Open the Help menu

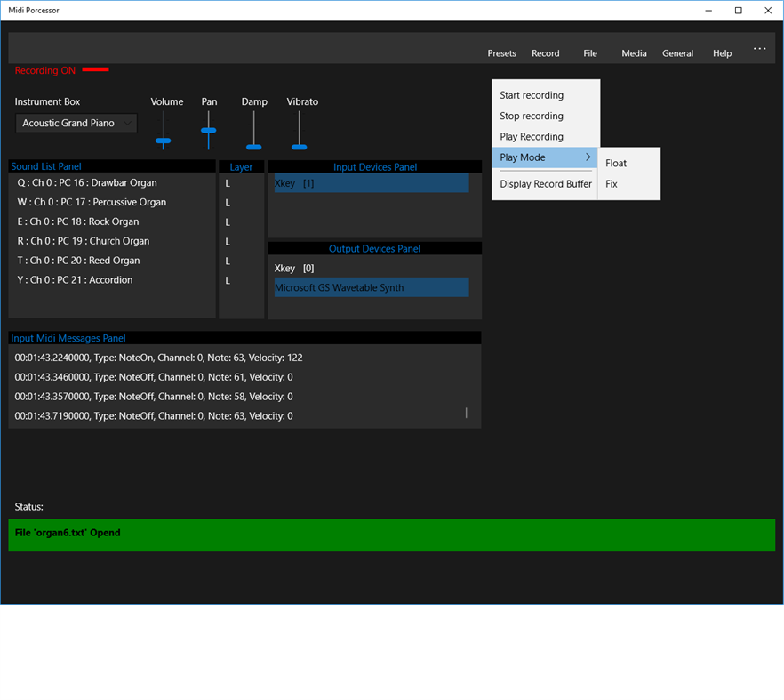[722, 53]
